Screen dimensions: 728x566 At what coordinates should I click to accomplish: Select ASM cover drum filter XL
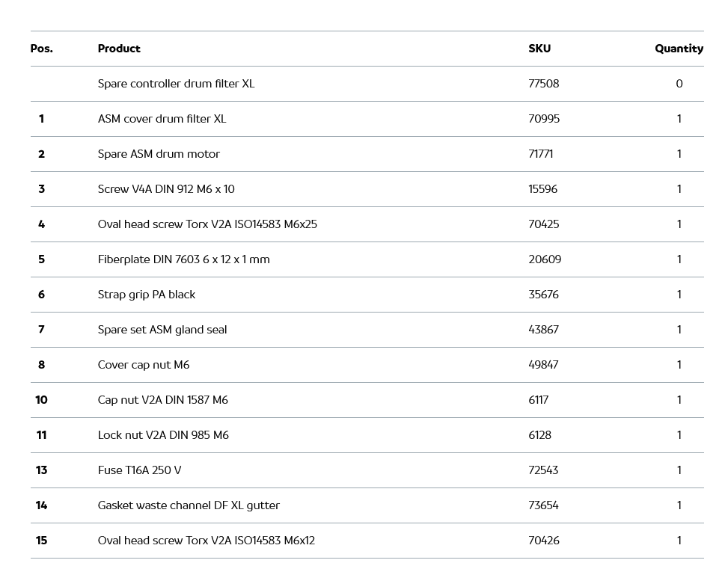pos(162,119)
